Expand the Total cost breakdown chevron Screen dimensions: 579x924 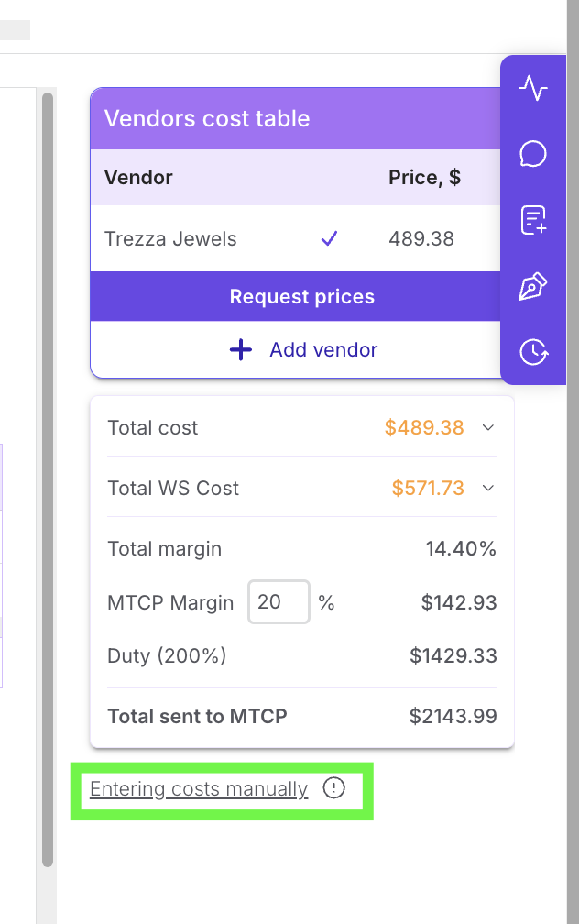[488, 427]
